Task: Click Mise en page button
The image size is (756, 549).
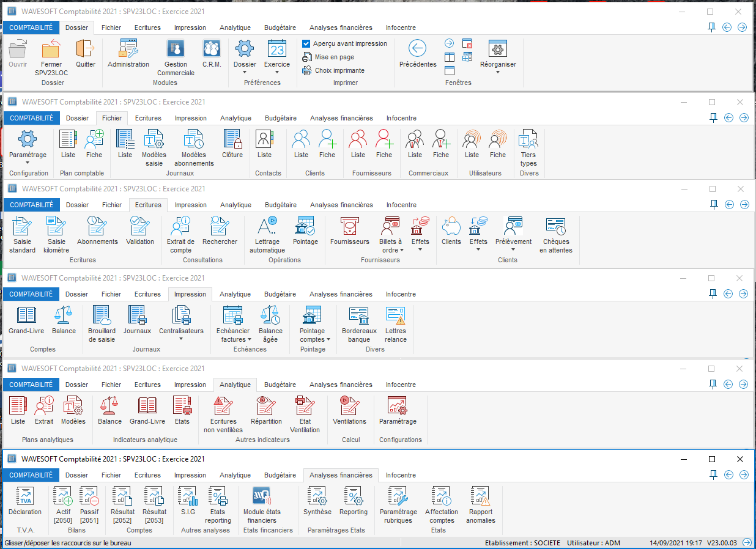Action: pyautogui.click(x=328, y=57)
